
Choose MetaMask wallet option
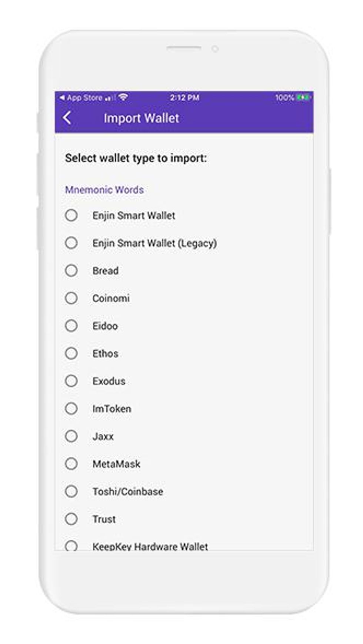pyautogui.click(x=71, y=464)
